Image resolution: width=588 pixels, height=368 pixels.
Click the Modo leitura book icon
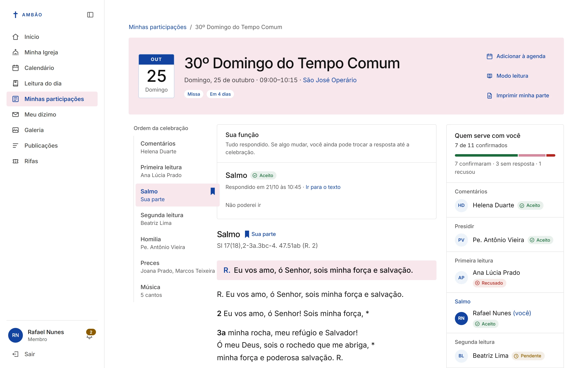tap(489, 76)
